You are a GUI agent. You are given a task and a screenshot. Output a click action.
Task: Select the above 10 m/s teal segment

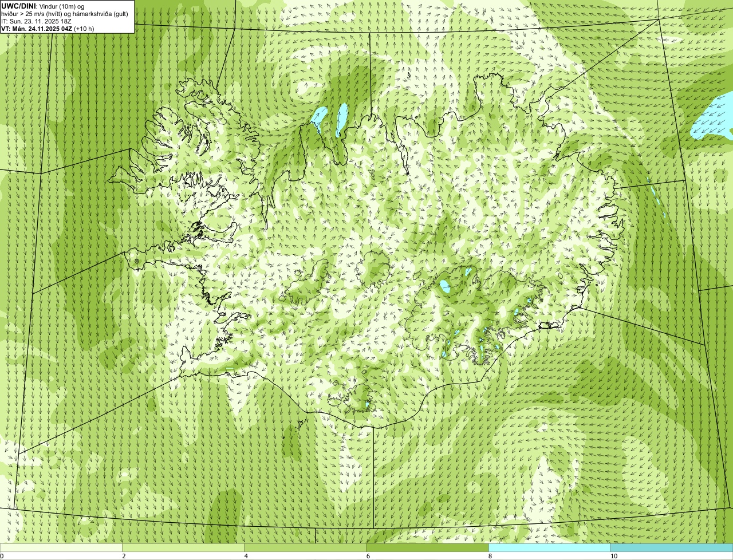[x=672, y=547]
